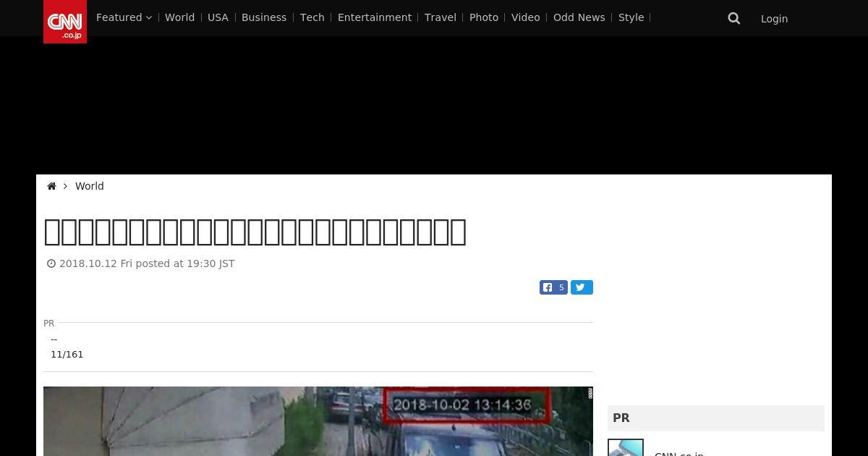Screen dimensions: 868x456
Task: Open the Travel section
Action: pyautogui.click(x=441, y=17)
